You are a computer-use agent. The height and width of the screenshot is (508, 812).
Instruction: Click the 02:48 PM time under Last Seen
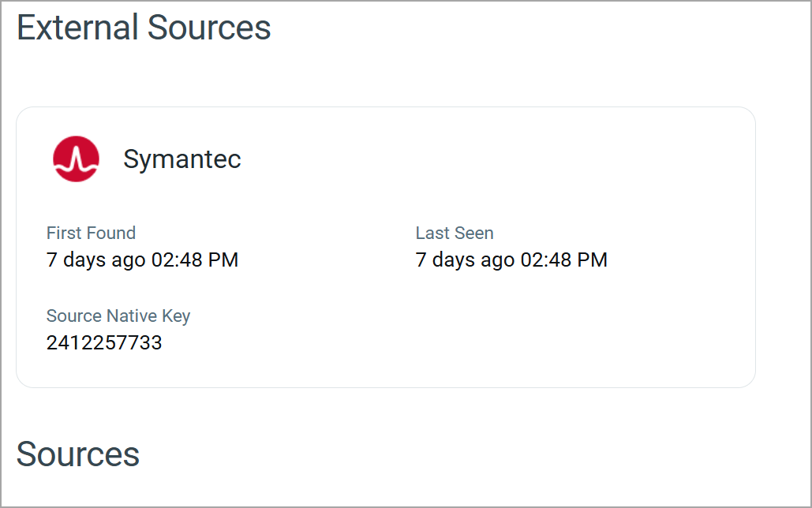[563, 260]
